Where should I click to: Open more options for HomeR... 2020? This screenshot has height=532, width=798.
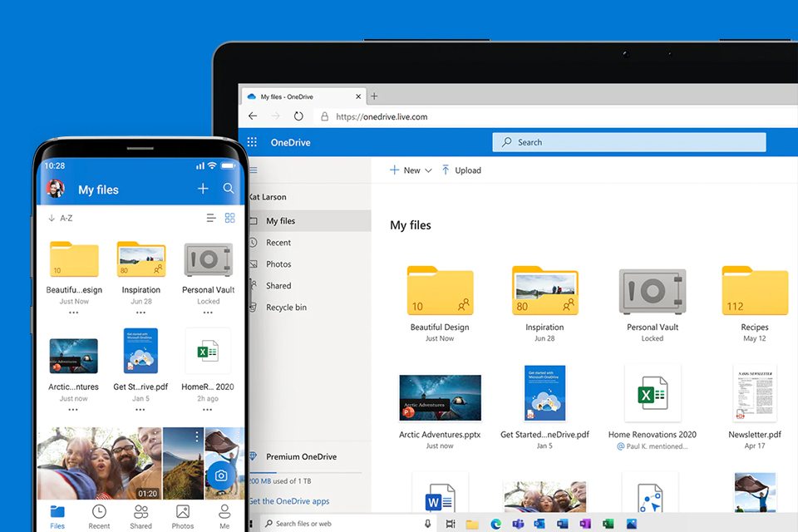[x=208, y=409]
